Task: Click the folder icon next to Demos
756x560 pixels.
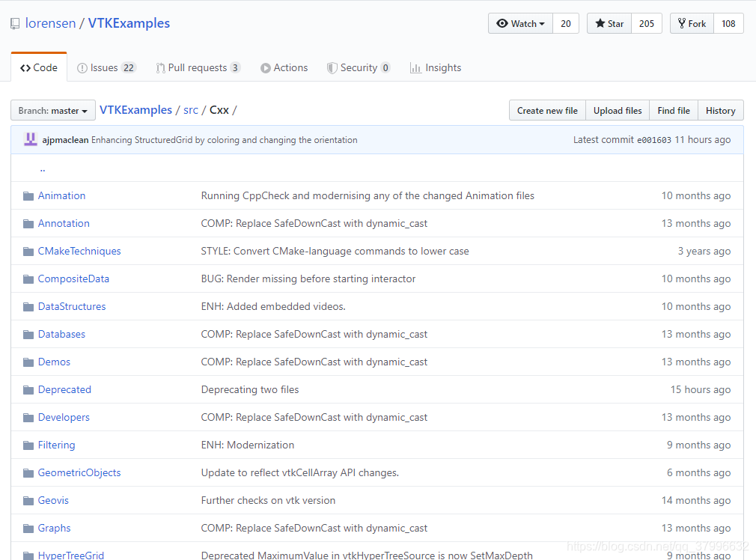Action: coord(28,362)
